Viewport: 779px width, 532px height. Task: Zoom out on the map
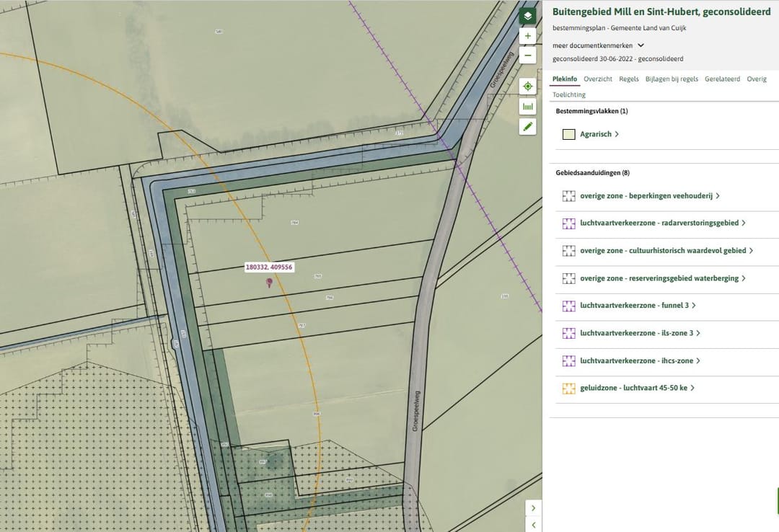click(x=528, y=56)
